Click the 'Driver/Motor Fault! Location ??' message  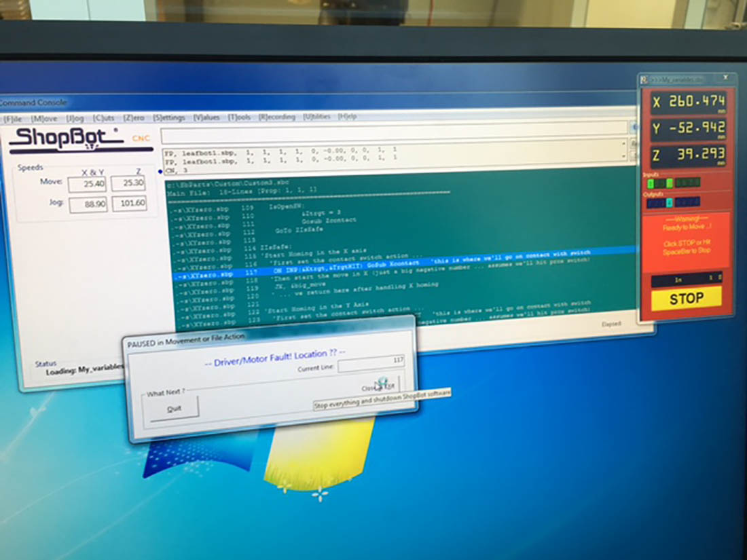tap(275, 358)
